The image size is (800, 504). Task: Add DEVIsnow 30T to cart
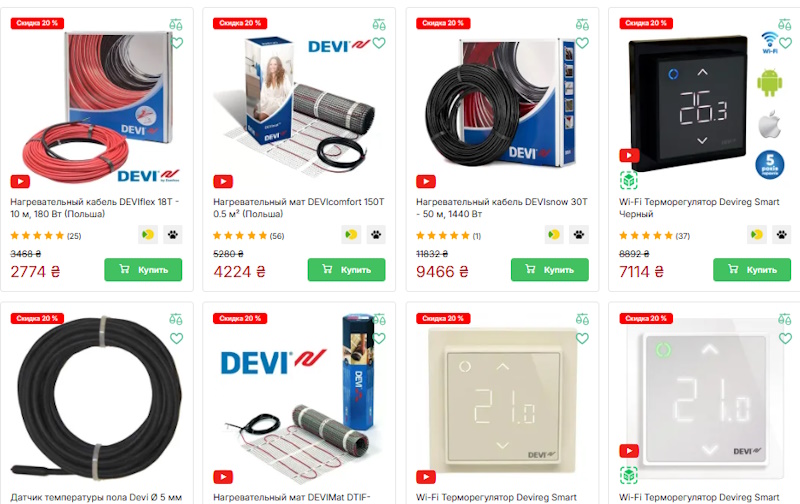[x=549, y=269]
